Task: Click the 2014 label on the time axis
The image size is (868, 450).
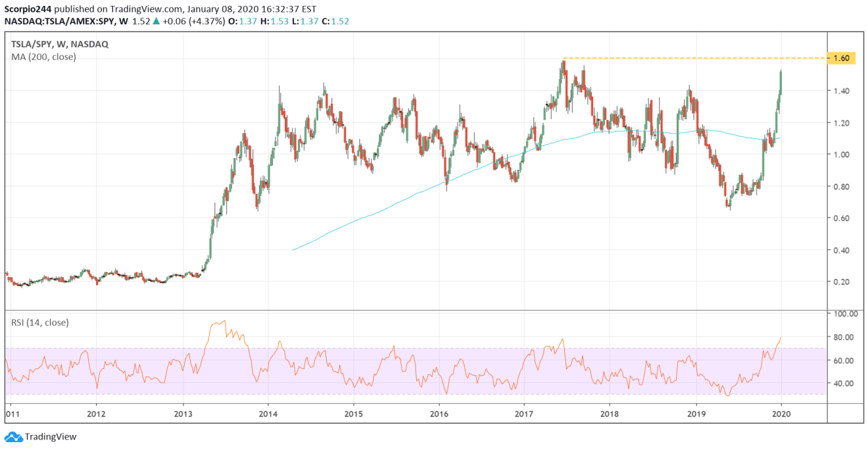Action: (268, 414)
